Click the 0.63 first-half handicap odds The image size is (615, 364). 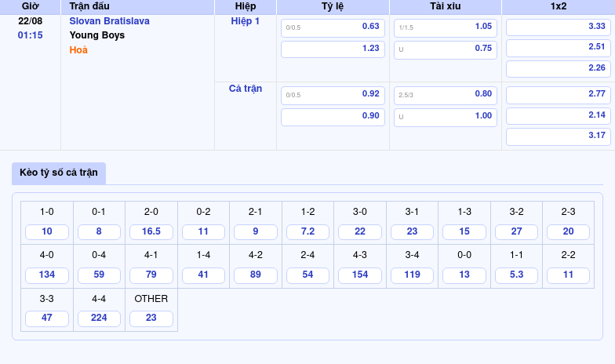click(x=333, y=27)
